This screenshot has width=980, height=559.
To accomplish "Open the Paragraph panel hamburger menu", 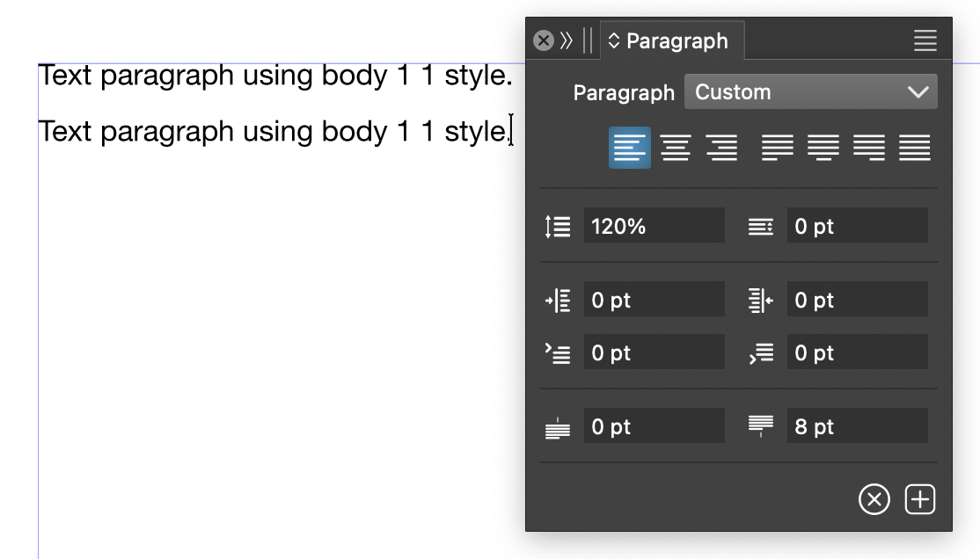I will pyautogui.click(x=925, y=41).
